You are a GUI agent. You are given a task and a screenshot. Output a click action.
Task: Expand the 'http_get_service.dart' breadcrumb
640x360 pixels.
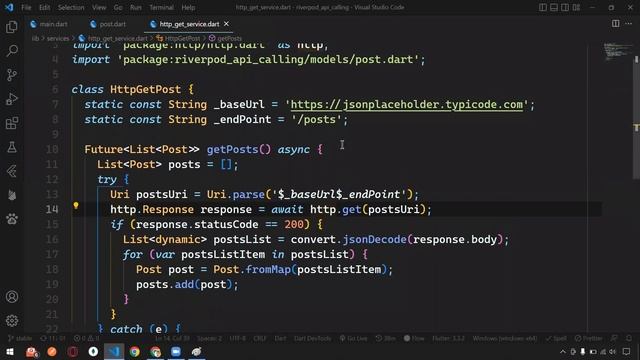(113, 38)
